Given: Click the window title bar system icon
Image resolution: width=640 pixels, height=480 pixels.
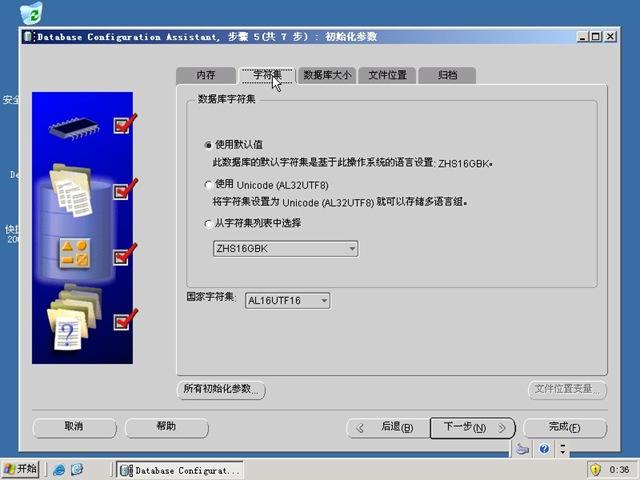Looking at the screenshot, I should 28,37.
